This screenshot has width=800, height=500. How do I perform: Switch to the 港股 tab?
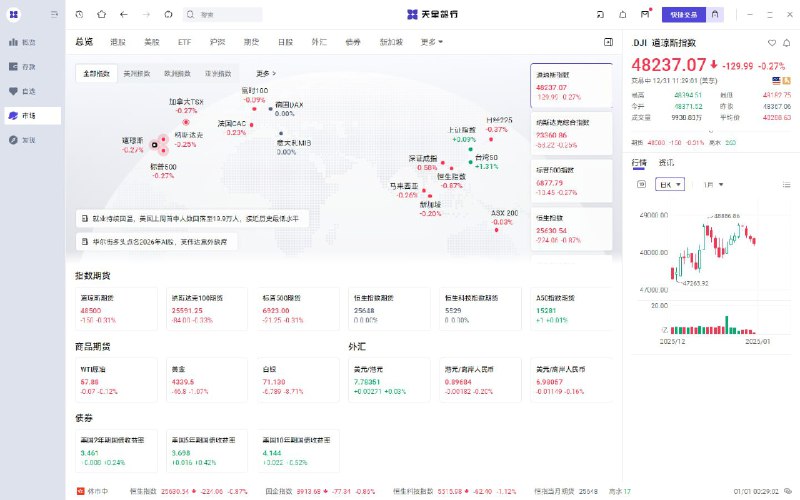click(118, 42)
